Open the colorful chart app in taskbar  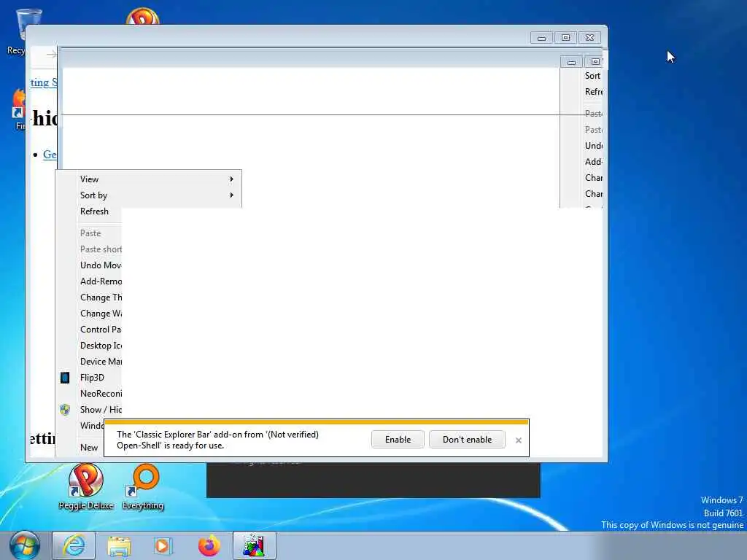pyautogui.click(x=254, y=545)
